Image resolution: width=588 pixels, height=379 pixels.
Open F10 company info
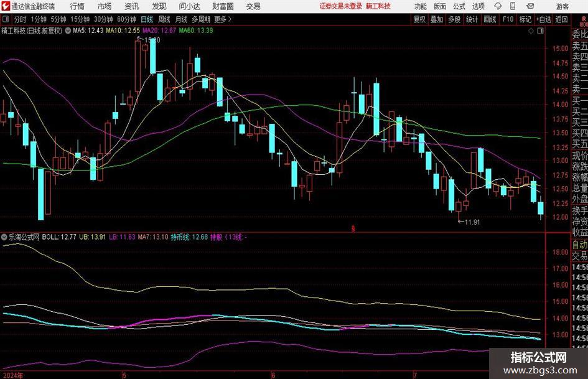pyautogui.click(x=508, y=19)
